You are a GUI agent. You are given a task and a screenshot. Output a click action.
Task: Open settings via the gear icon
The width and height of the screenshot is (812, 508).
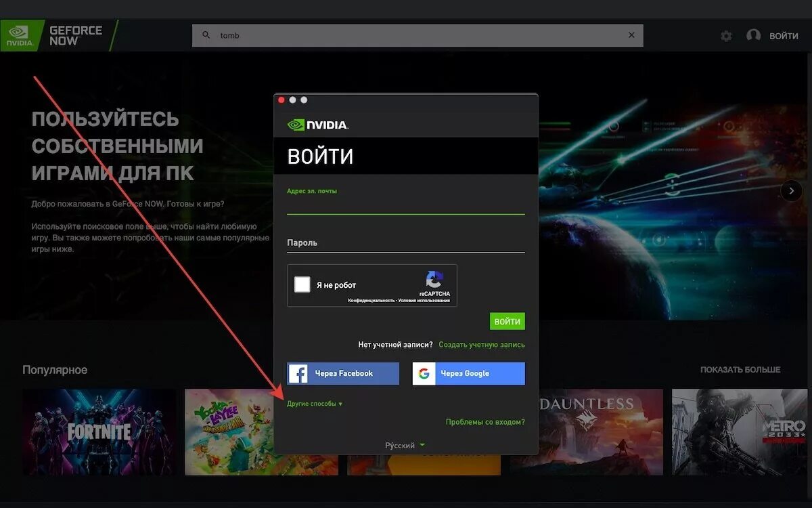click(726, 36)
